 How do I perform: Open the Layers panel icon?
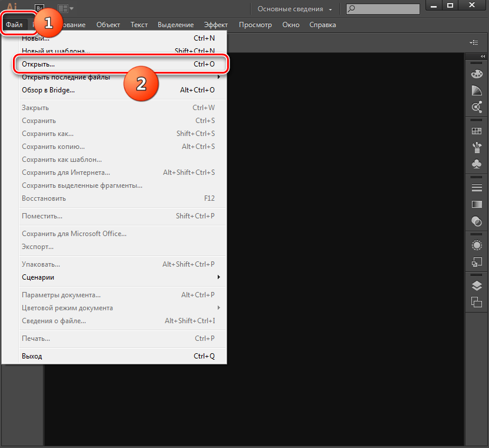tap(477, 286)
